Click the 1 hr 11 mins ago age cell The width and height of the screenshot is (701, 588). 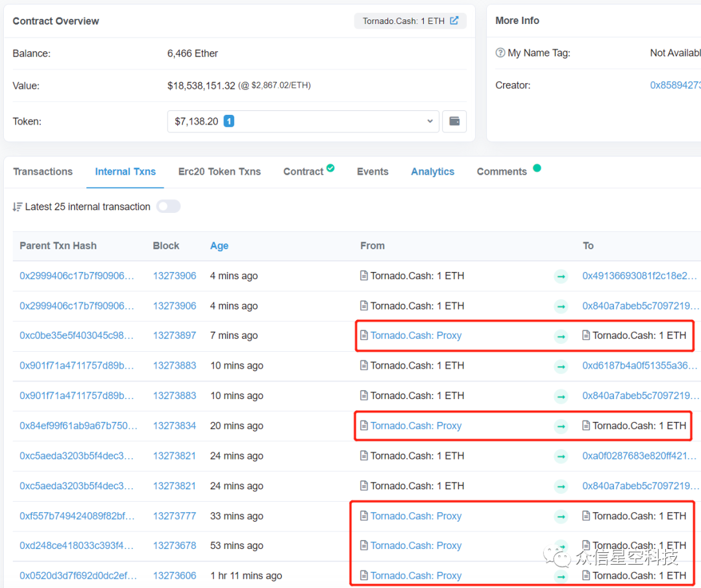pyautogui.click(x=246, y=575)
